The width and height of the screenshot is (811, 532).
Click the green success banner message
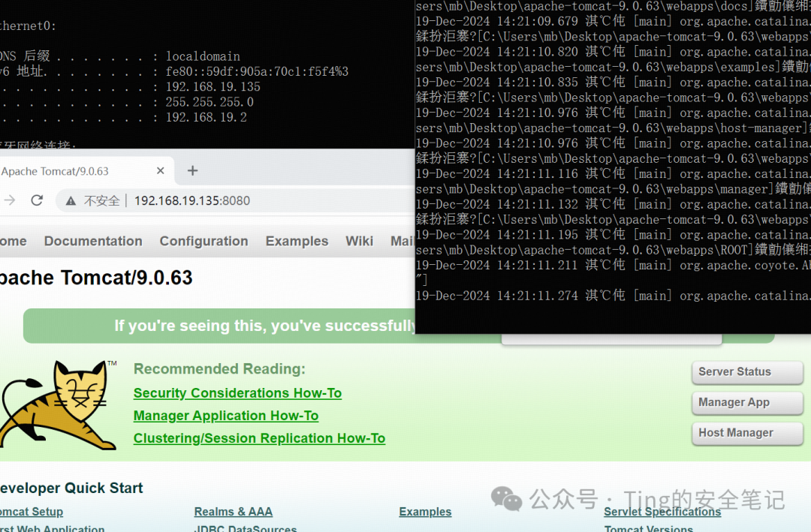click(x=265, y=326)
